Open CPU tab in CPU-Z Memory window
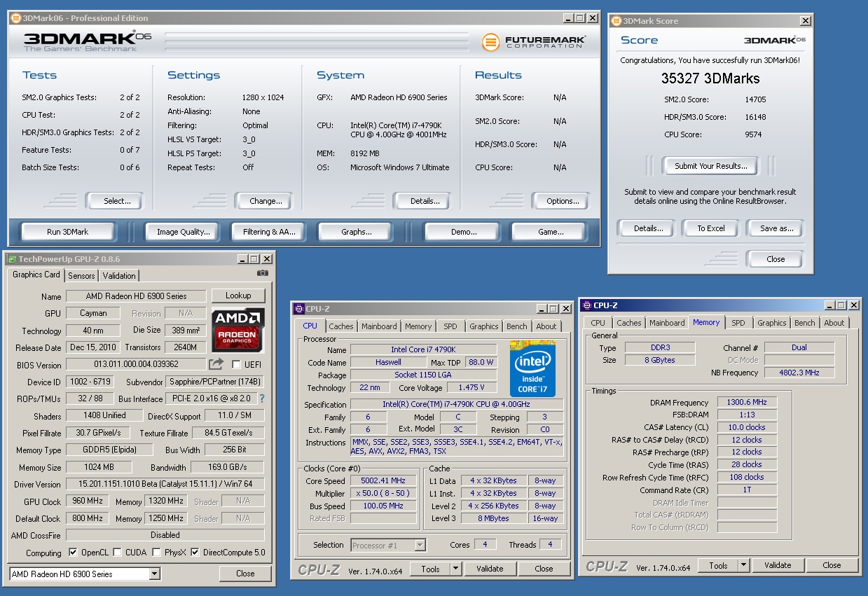Image resolution: width=868 pixels, height=596 pixels. pyautogui.click(x=598, y=323)
